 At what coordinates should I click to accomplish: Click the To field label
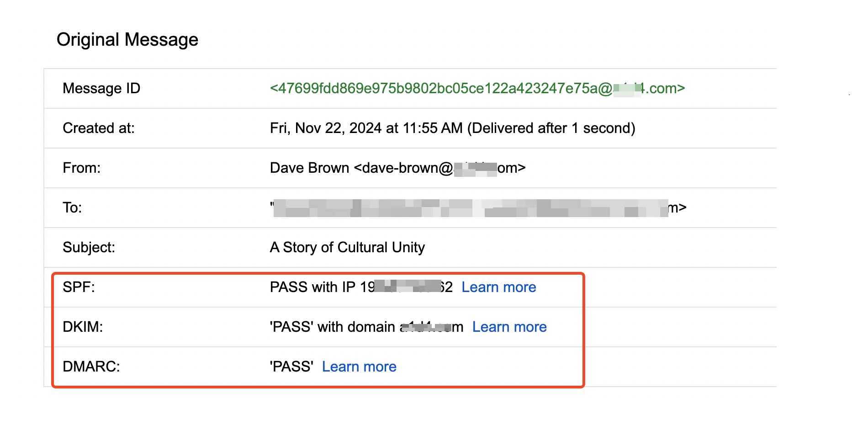pos(72,207)
